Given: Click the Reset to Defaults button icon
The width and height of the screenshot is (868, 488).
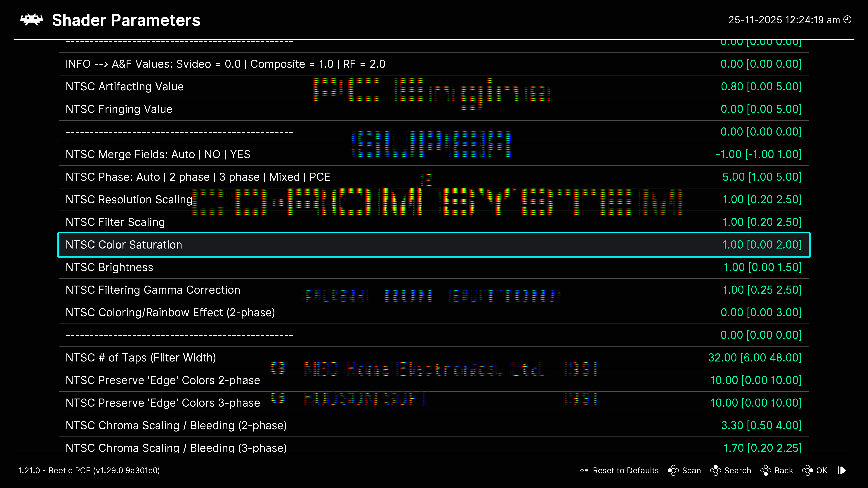Looking at the screenshot, I should pos(584,470).
